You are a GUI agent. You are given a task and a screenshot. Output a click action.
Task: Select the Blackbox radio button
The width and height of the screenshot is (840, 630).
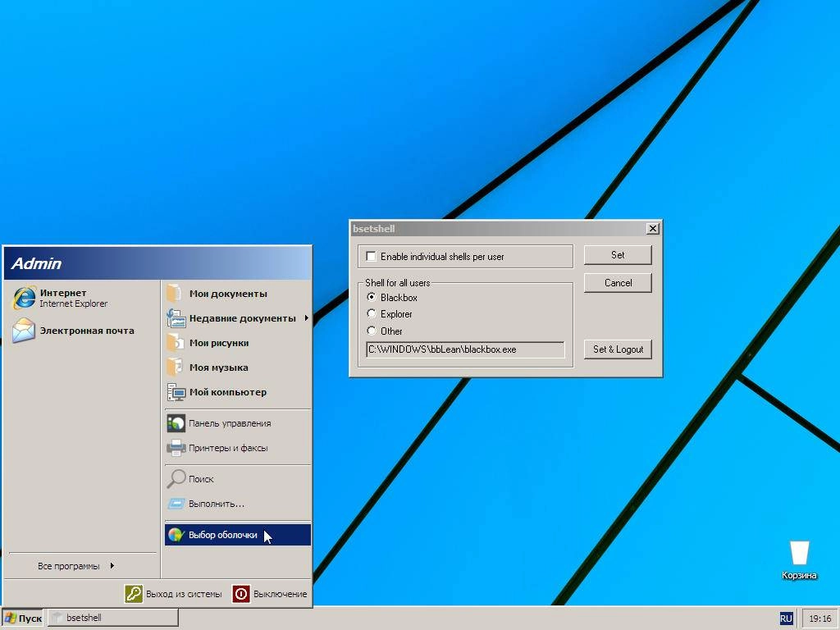(x=372, y=297)
